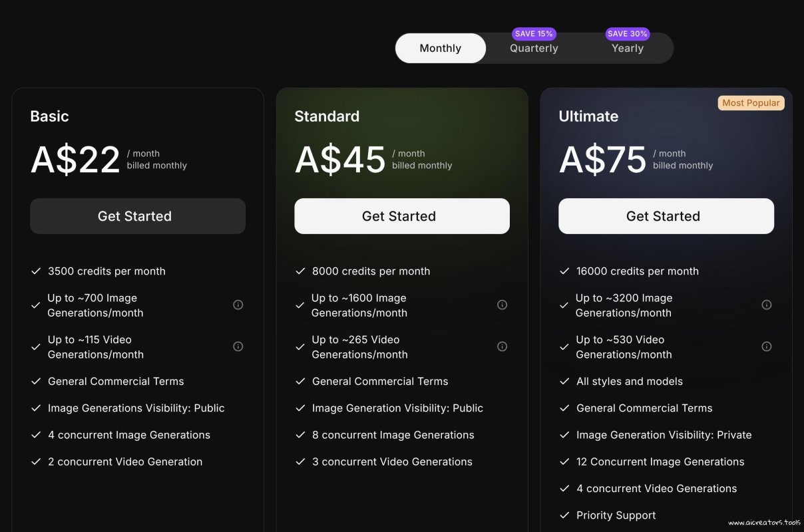Open the www.aicreators.tools watermark link
804x532 pixels.
[x=764, y=523]
